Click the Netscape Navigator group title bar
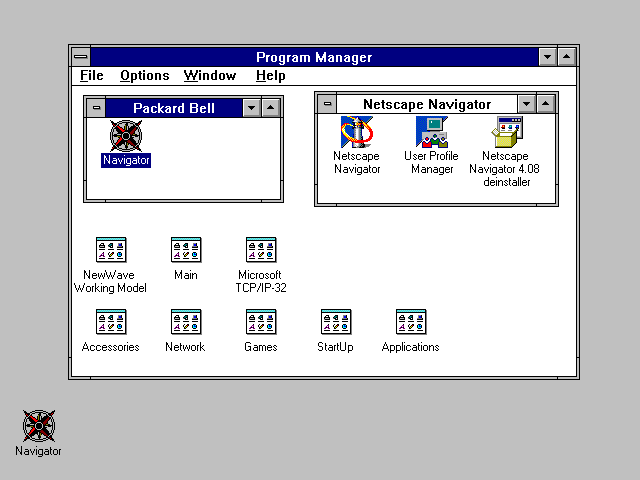Image resolution: width=640 pixels, height=480 pixels. tap(427, 104)
